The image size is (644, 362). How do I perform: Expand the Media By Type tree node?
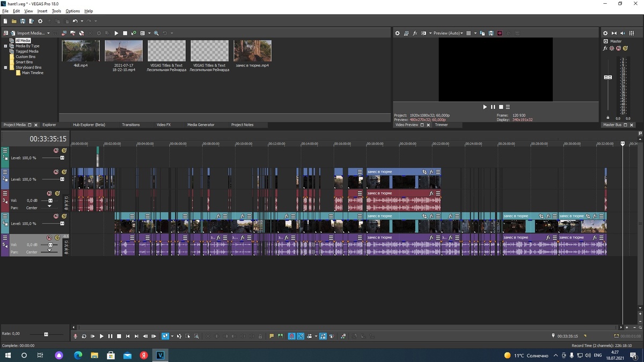[5, 46]
